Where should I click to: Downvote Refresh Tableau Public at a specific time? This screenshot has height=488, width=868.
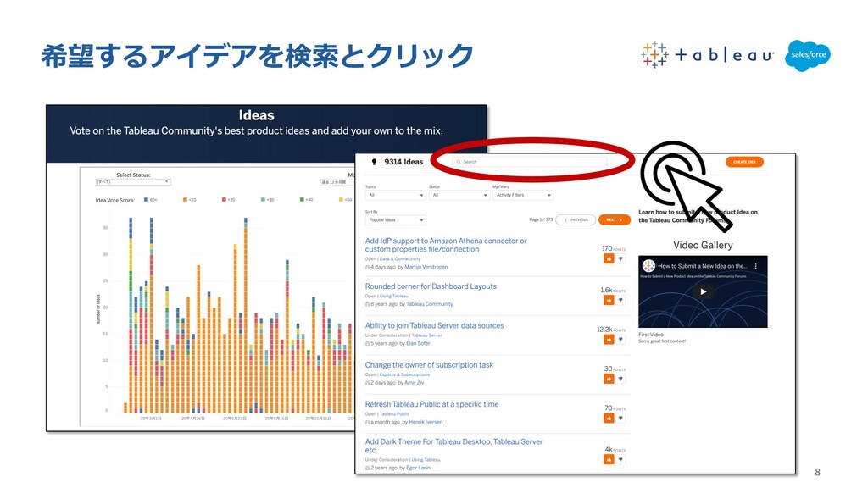620,418
